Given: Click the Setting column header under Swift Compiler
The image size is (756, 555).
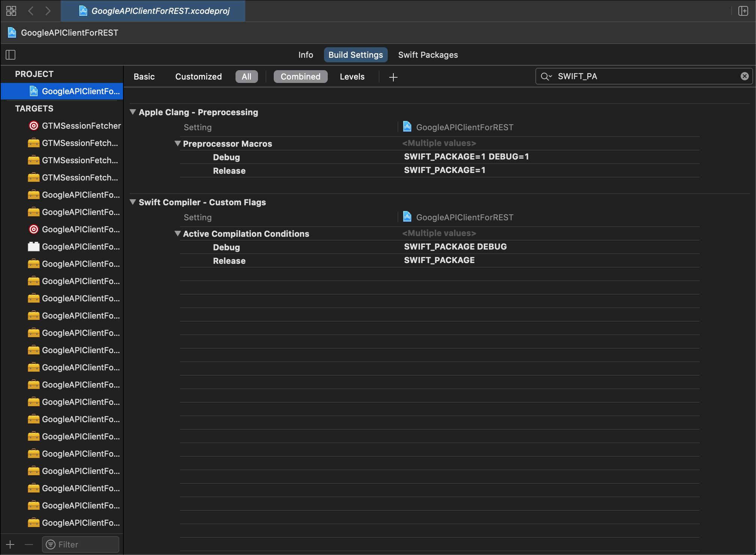Looking at the screenshot, I should pyautogui.click(x=198, y=217).
